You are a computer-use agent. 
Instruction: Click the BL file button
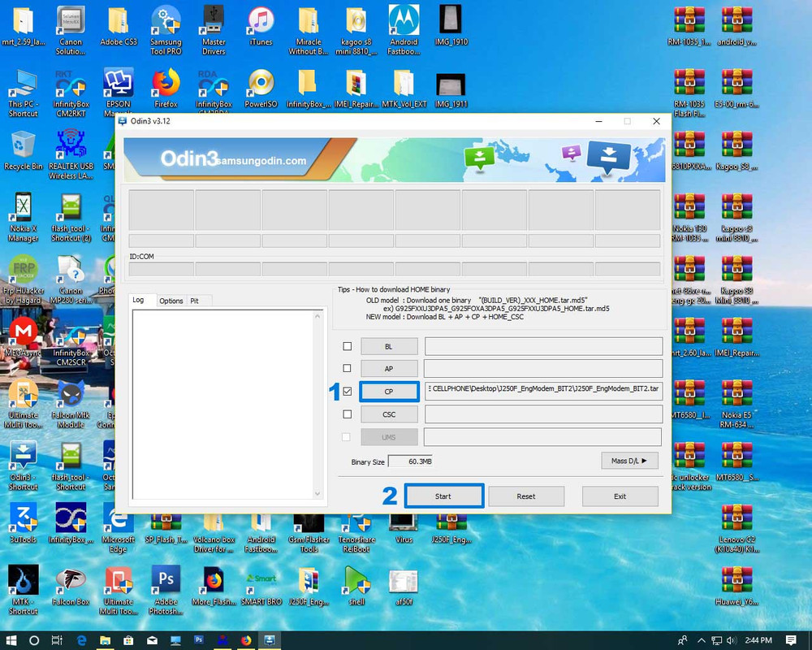click(389, 346)
